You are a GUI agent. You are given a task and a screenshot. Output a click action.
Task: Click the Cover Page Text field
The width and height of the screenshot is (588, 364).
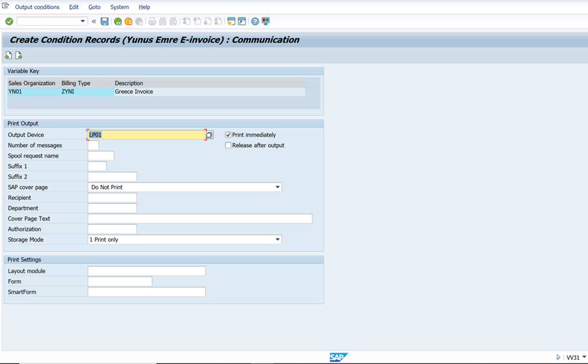click(x=200, y=219)
